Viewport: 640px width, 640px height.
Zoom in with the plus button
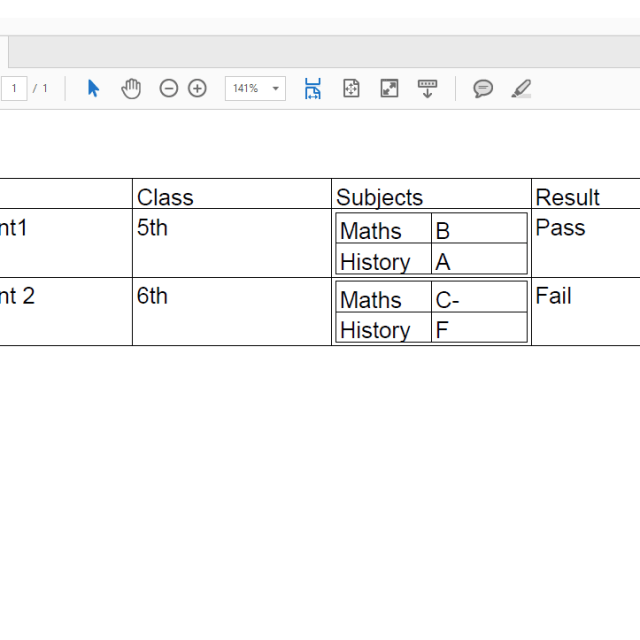197,89
